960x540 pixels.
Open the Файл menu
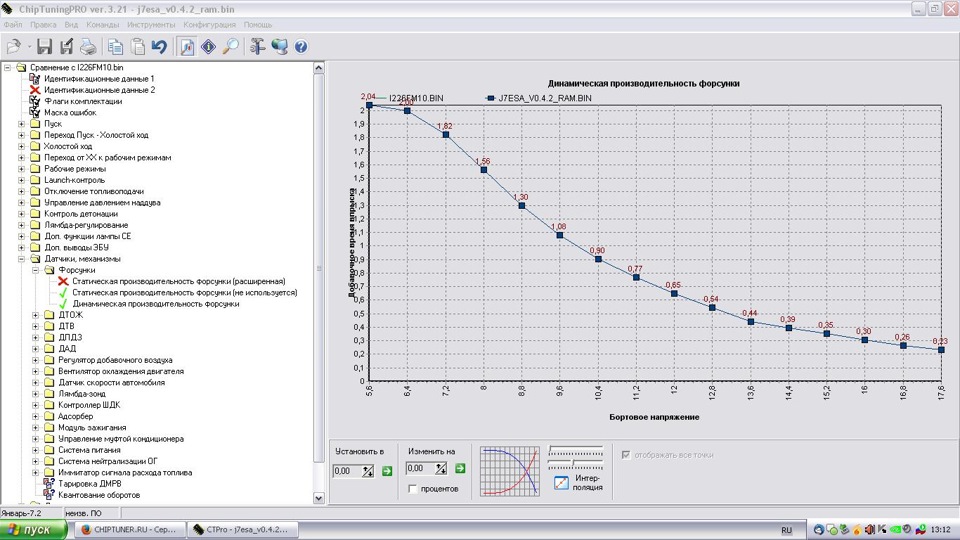(x=13, y=25)
